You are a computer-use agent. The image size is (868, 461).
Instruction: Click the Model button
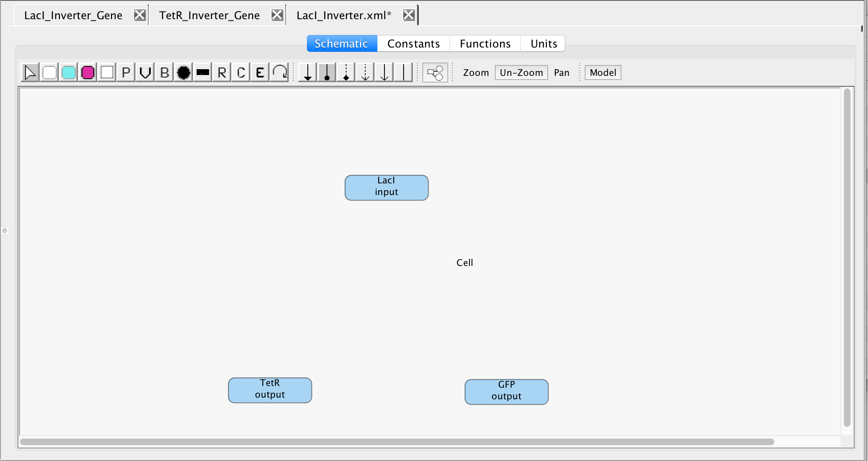click(602, 73)
